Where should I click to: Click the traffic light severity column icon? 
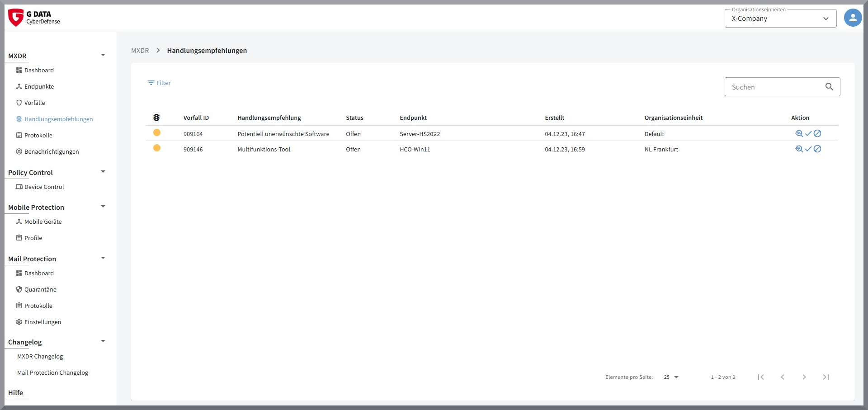156,118
